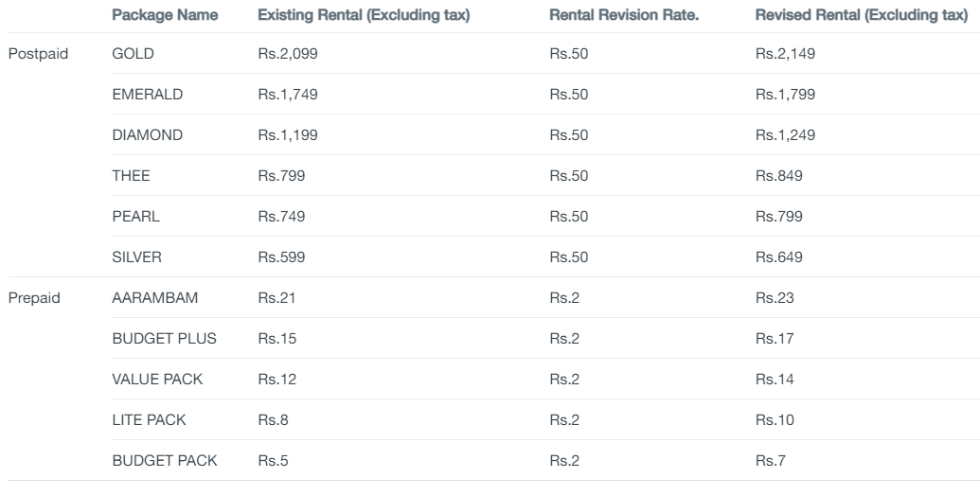
Task: Click the Package Name column header
Action: tap(165, 15)
